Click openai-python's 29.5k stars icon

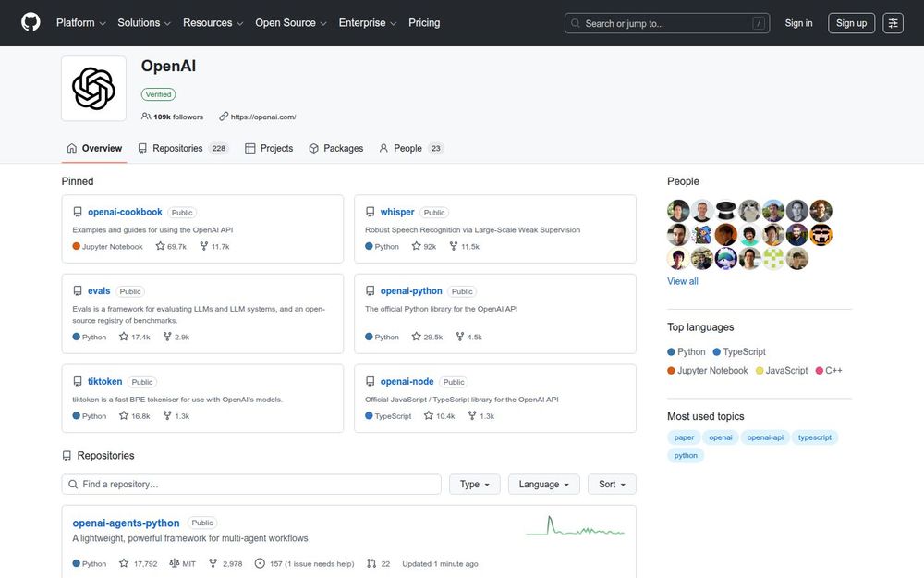tap(416, 337)
